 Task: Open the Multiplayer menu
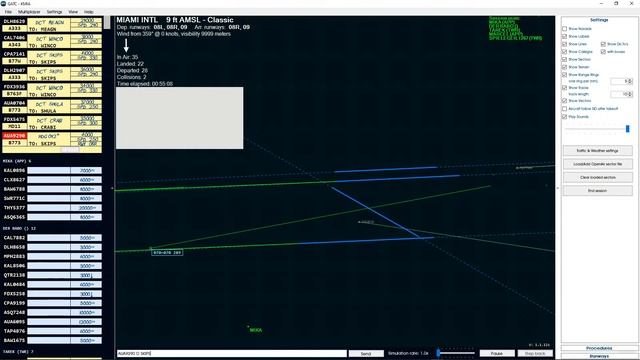[29, 12]
